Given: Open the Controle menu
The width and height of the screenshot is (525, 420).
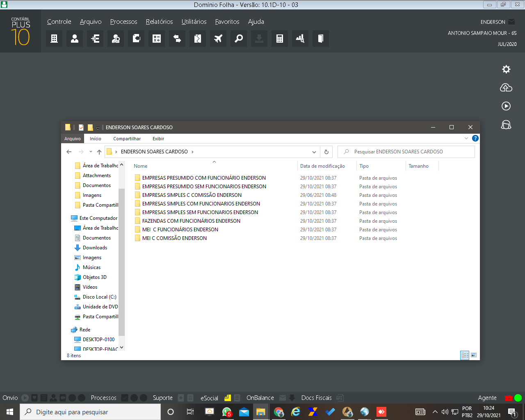Looking at the screenshot, I should pyautogui.click(x=59, y=22).
